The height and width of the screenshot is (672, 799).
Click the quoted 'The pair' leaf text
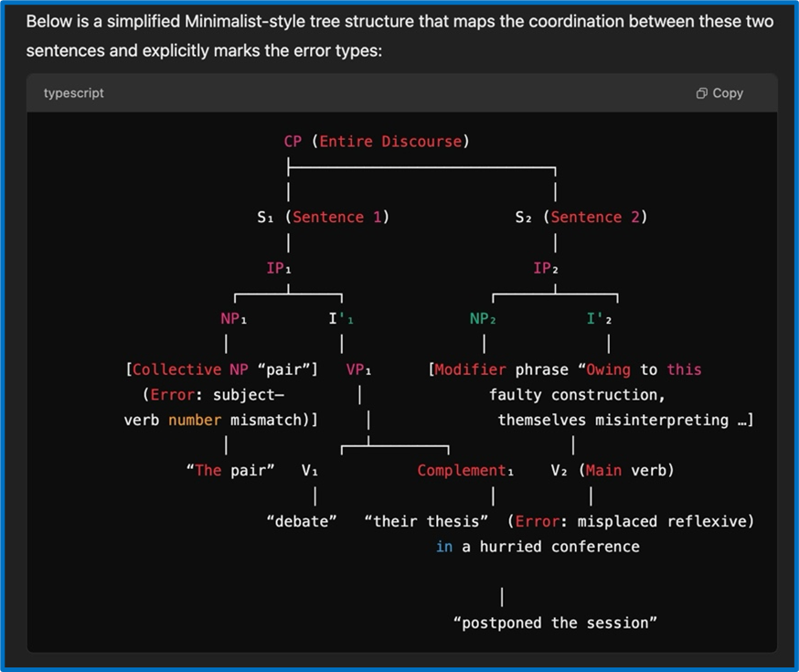[x=230, y=470]
